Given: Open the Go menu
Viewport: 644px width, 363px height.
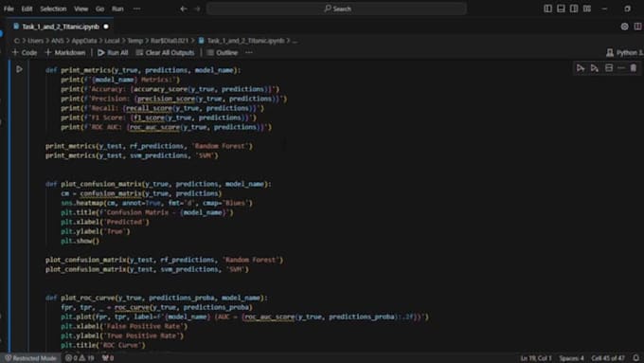Looking at the screenshot, I should coord(99,9).
